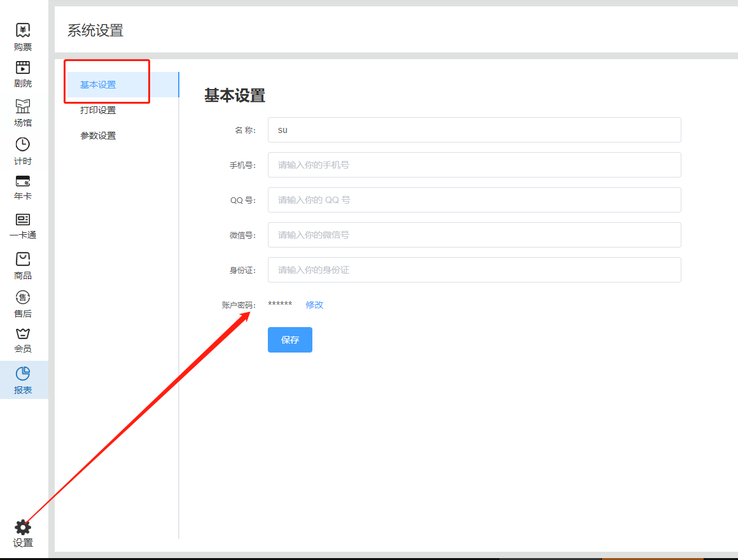Select the QQ 号 input field
Image resolution: width=738 pixels, height=560 pixels.
pos(474,200)
